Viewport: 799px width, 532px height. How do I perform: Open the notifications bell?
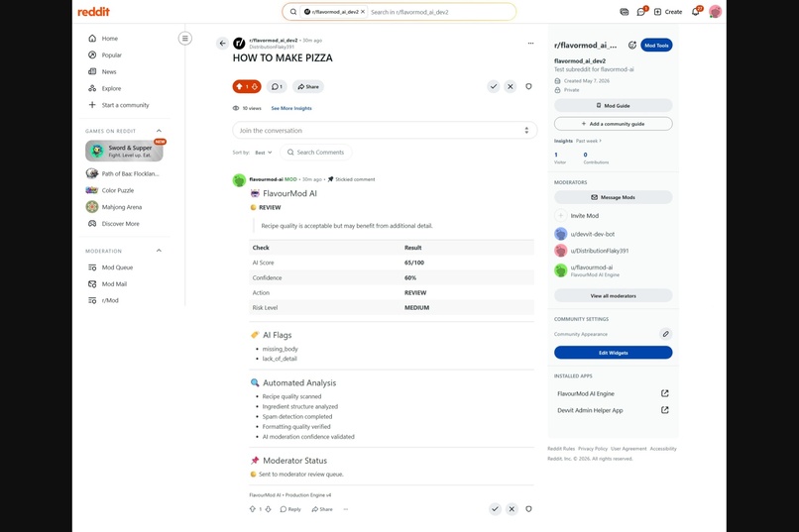696,12
